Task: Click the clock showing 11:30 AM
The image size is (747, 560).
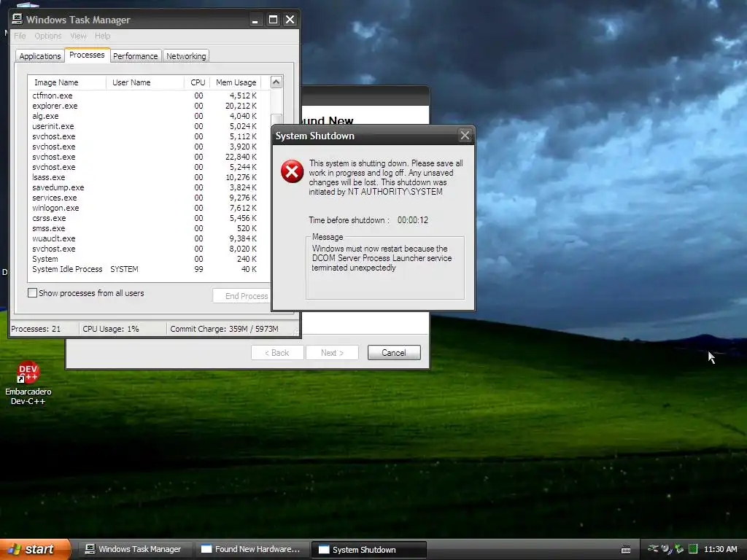Action: (720, 549)
